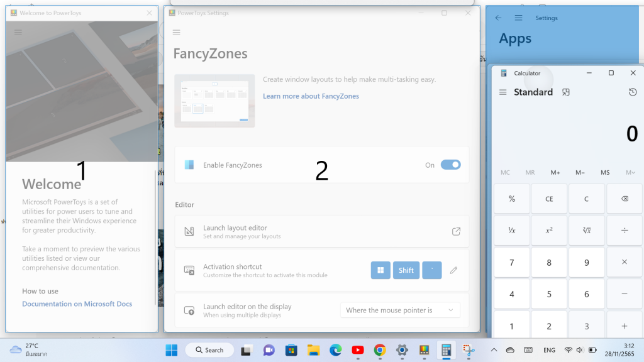Open the weather widget showing 27°C
The width and height of the screenshot is (644, 362).
pos(28,349)
